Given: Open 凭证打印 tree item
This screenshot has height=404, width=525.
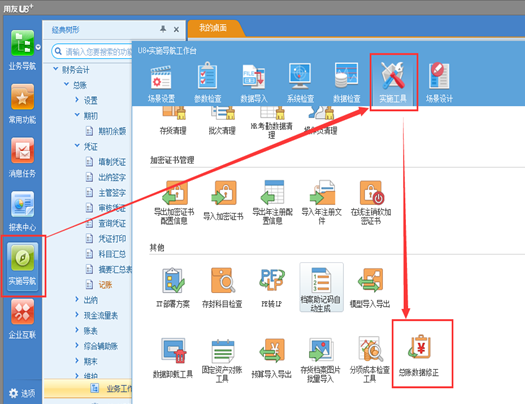Looking at the screenshot, I should pos(106,239).
